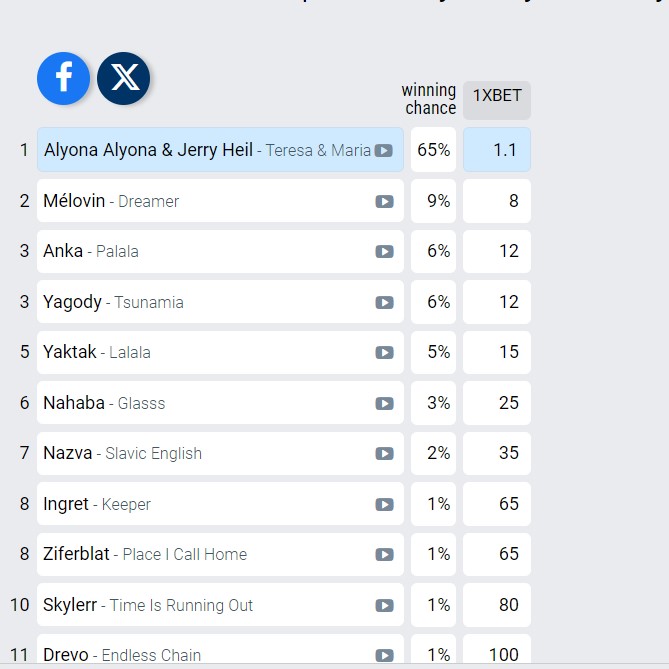
Task: Play video for Teresa & Maria
Action: pyautogui.click(x=384, y=150)
